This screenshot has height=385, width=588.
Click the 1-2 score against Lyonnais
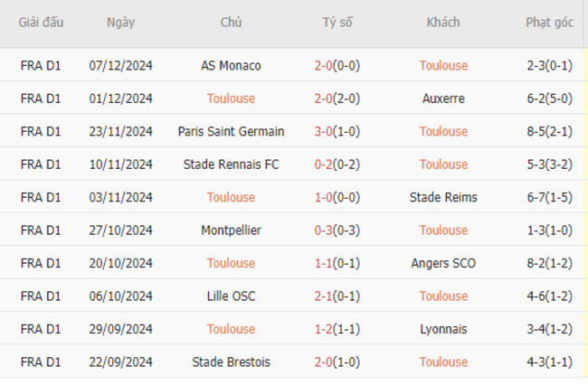pos(323,329)
